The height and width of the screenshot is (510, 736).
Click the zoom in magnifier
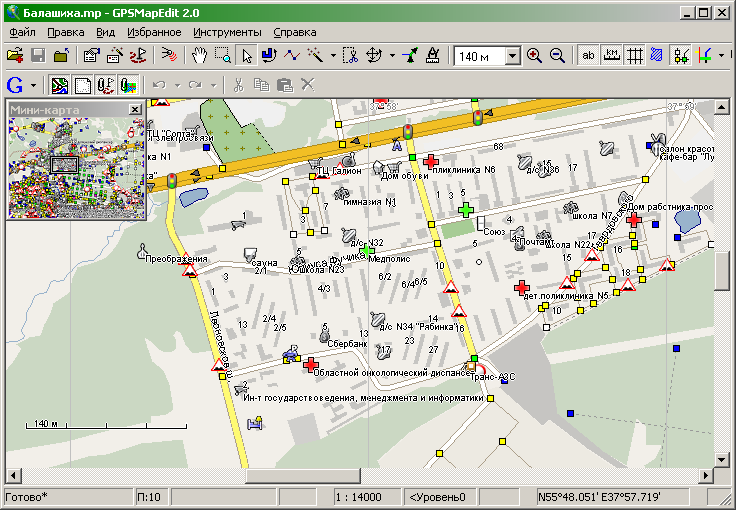pyautogui.click(x=534, y=56)
